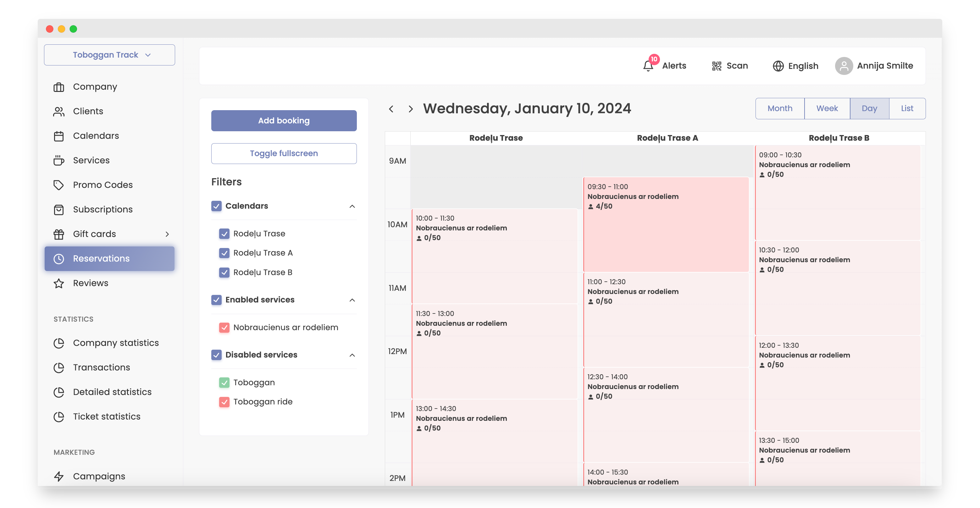
Task: Collapse the Disabled services section
Action: pyautogui.click(x=352, y=355)
